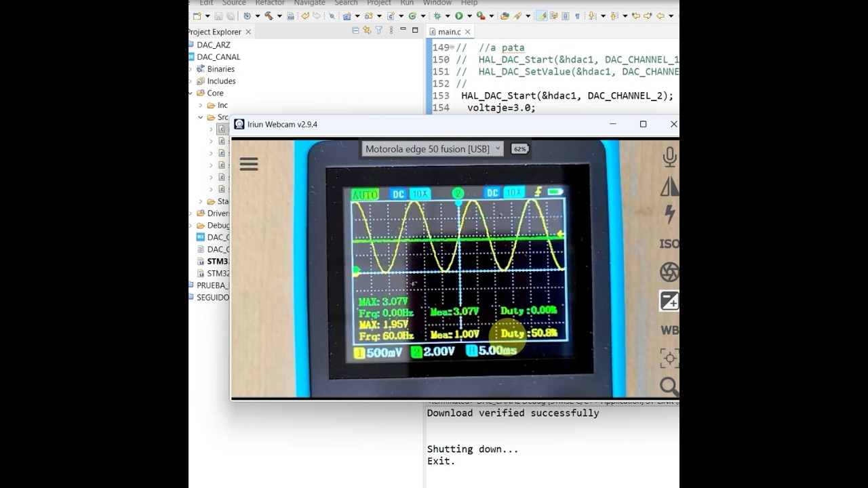Collapse the Core folder node
This screenshot has width=868, height=488.
191,94
